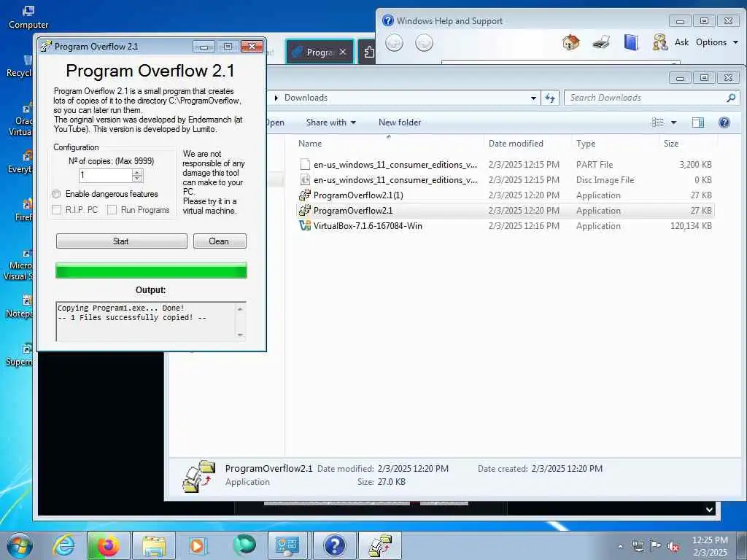The width and height of the screenshot is (747, 560).
Task: Click the output log down scroll arrow
Action: coord(240,335)
